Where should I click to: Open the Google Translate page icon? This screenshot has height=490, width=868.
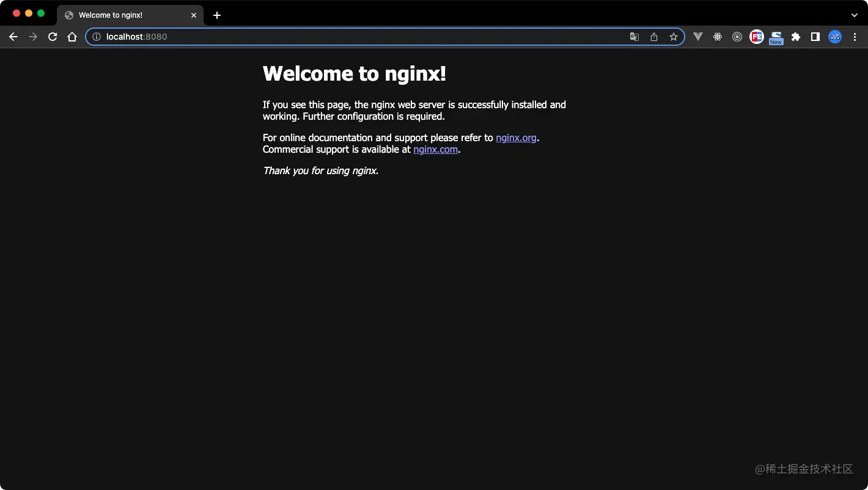tap(634, 37)
